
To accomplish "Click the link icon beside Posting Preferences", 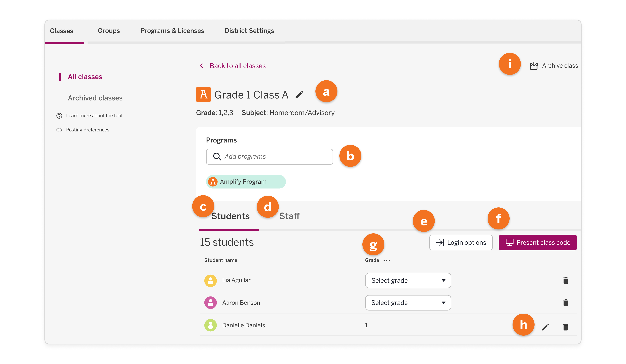I will (x=59, y=130).
